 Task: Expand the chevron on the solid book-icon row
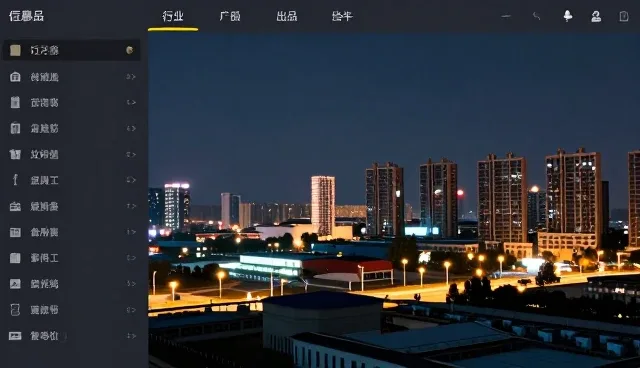pyautogui.click(x=131, y=258)
